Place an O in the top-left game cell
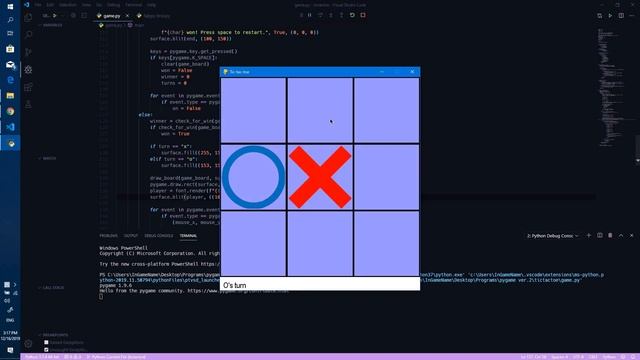The height and width of the screenshot is (360, 640). point(253,110)
